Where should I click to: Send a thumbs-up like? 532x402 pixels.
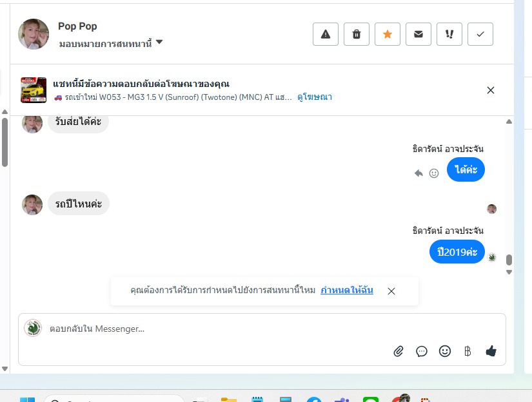pyautogui.click(x=491, y=351)
